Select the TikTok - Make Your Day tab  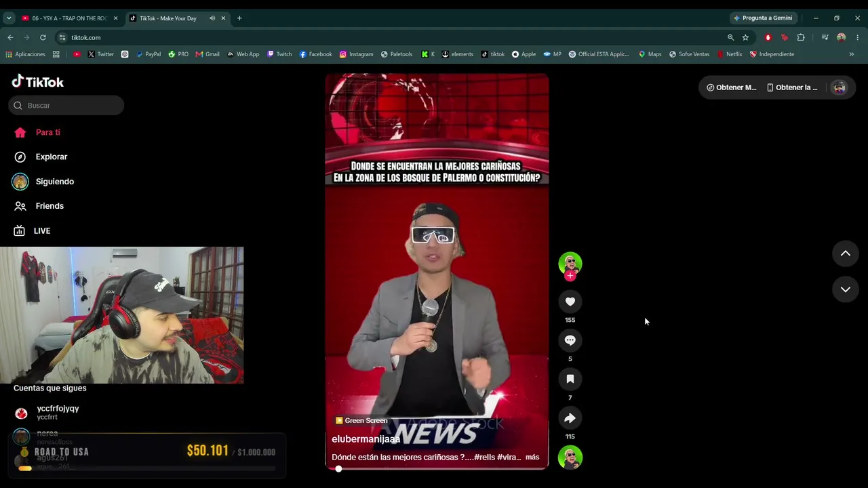point(167,18)
